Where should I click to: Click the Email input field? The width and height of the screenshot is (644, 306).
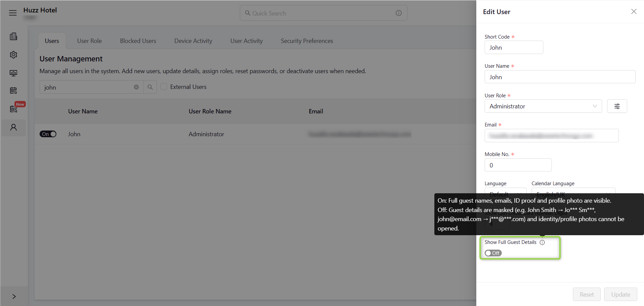click(x=551, y=136)
